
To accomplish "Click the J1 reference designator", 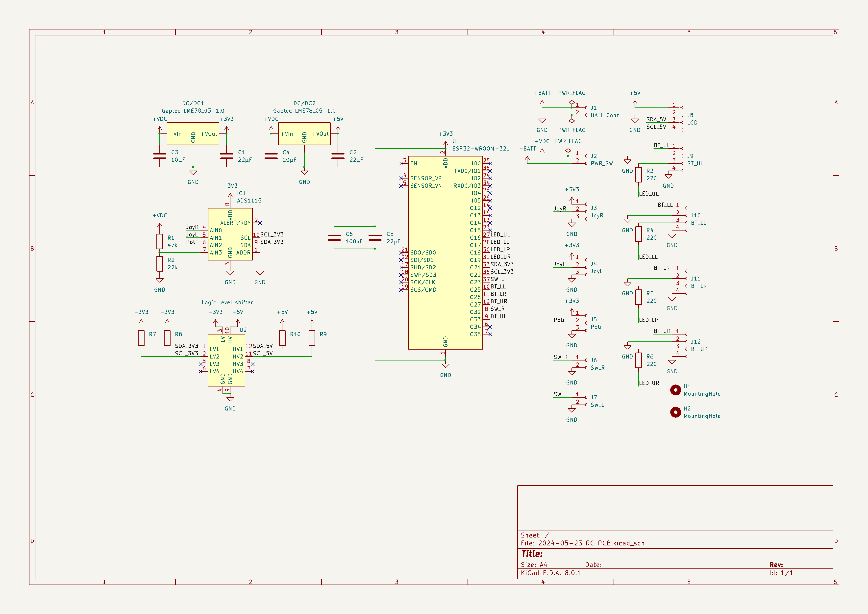I will click(x=594, y=108).
